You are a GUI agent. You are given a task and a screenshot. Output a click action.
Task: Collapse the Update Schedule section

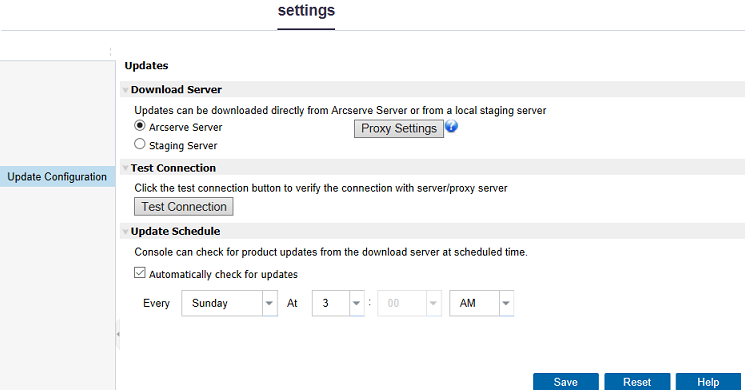(126, 232)
